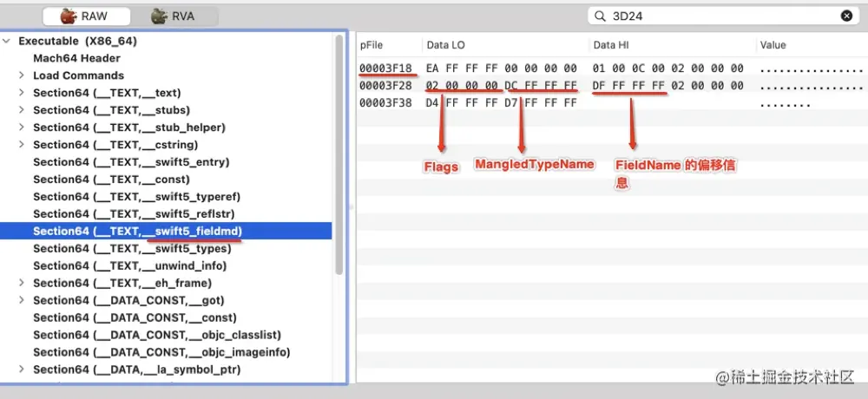Screen dimensions: 868x399
Task: Select Section64 (__TEXT,__swift5_reflstr)
Action: (134, 213)
